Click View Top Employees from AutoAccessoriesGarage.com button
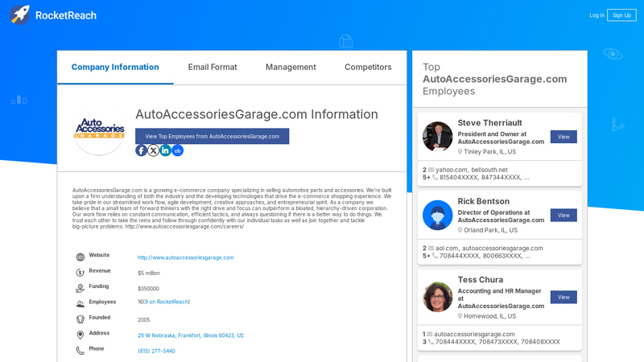 (212, 136)
